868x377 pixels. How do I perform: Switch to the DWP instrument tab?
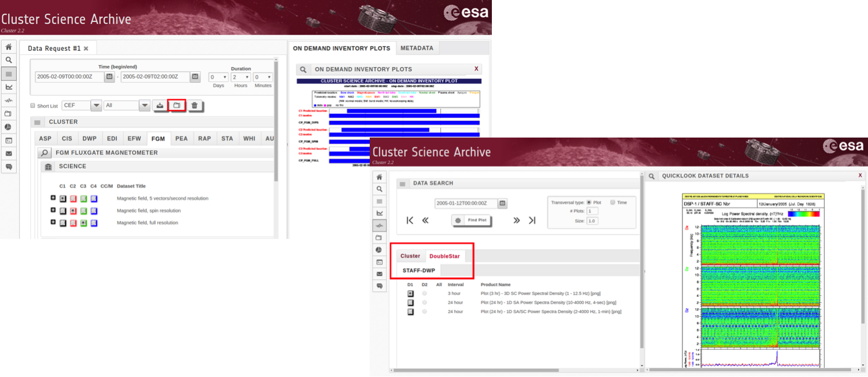click(90, 139)
